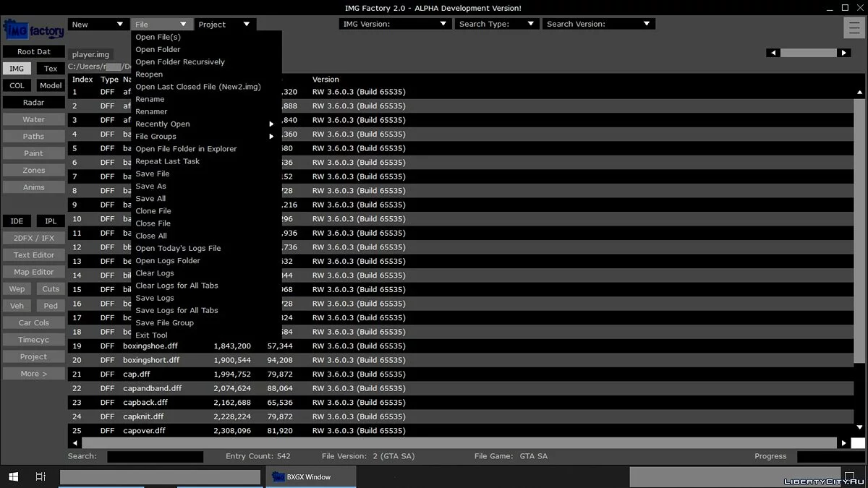
Task: Switch to the player.img tab
Action: pos(90,55)
